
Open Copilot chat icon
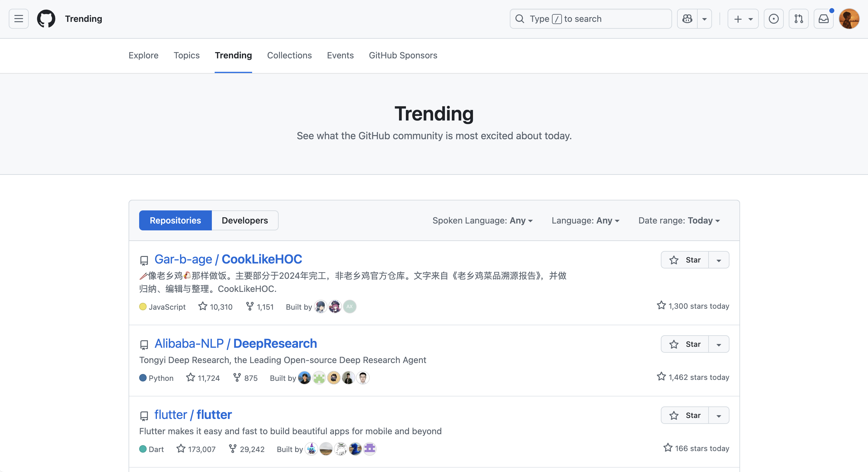(687, 19)
